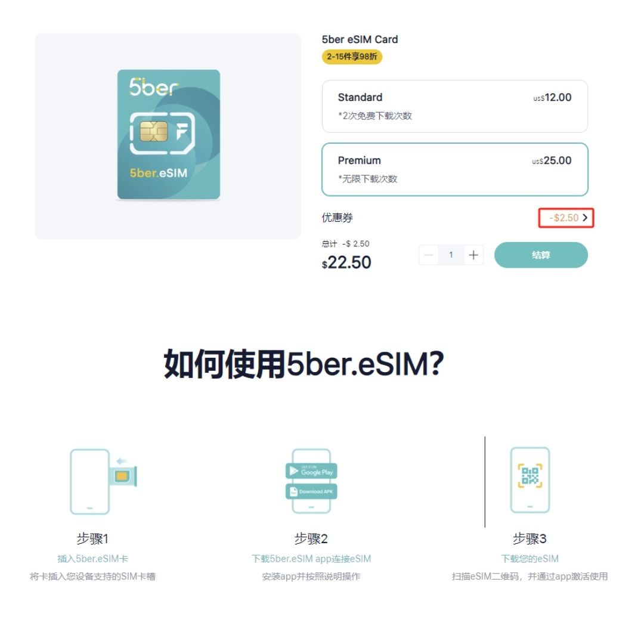
Task: Click the Download APK badge icon
Action: tap(311, 491)
